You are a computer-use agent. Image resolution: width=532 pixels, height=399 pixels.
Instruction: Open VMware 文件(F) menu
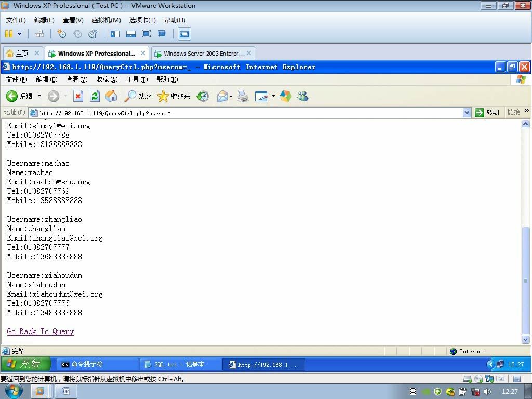[16, 20]
